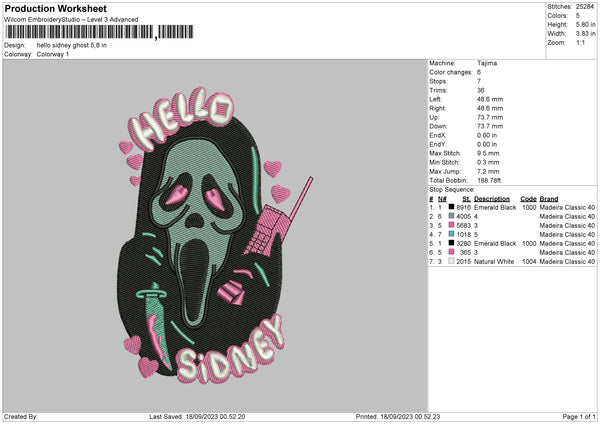Select 'Wilcom EmbroideryStudio – Level 3 Advanced' text
This screenshot has height=424, width=600.
71,20
